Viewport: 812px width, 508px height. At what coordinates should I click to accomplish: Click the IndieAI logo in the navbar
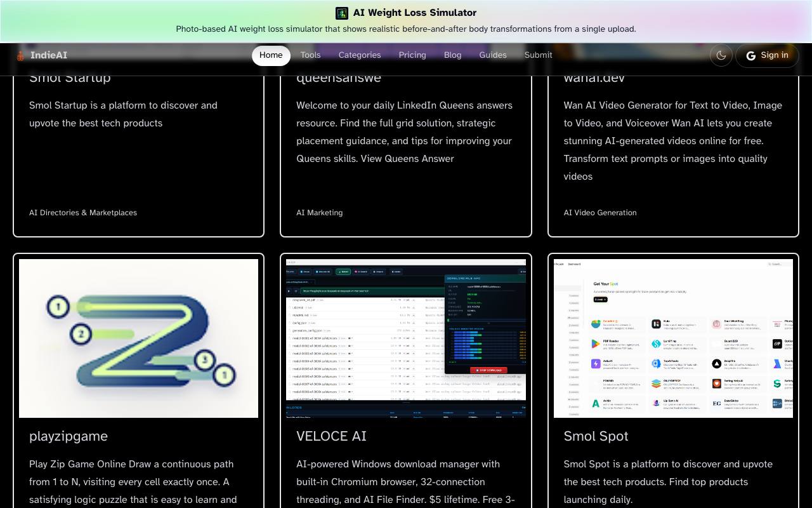coord(42,55)
